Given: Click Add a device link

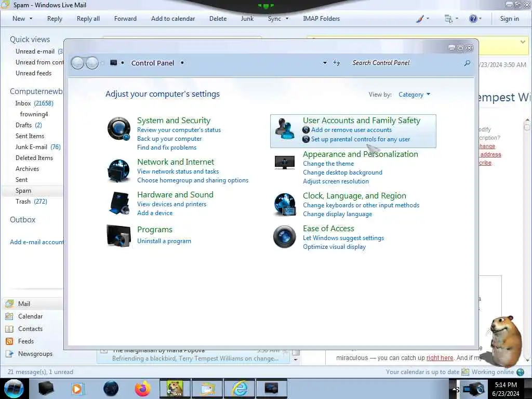Looking at the screenshot, I should (x=155, y=213).
